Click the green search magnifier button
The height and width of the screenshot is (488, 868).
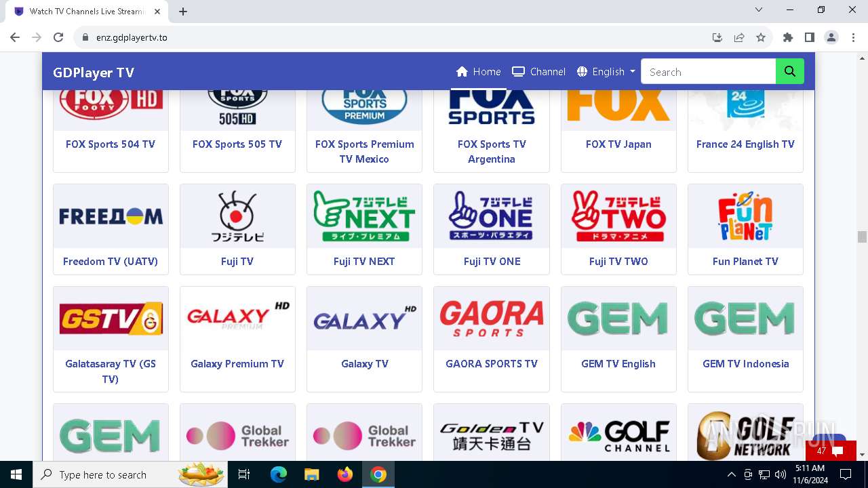[x=790, y=71]
